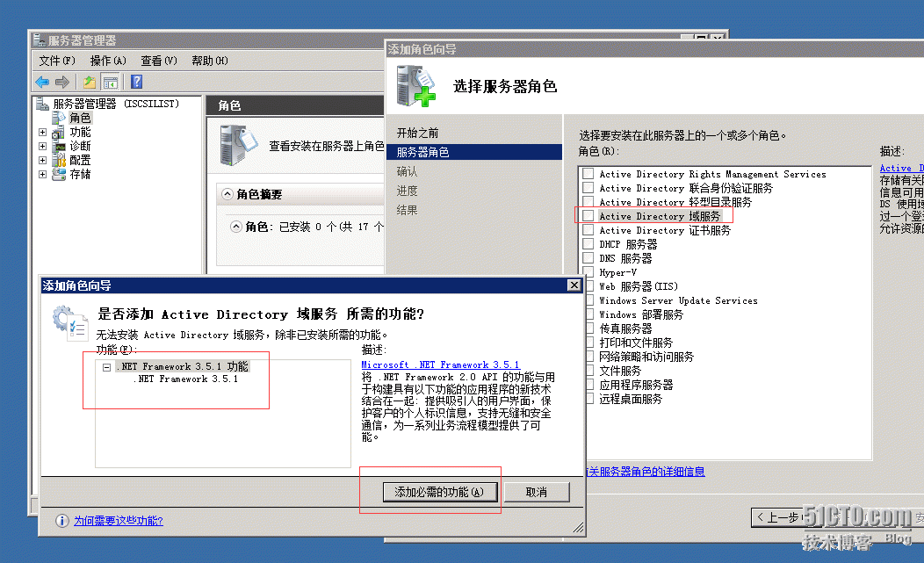The image size is (924, 563).
Task: Select .NET Framework 3.5.1 child item
Action: pos(186,379)
